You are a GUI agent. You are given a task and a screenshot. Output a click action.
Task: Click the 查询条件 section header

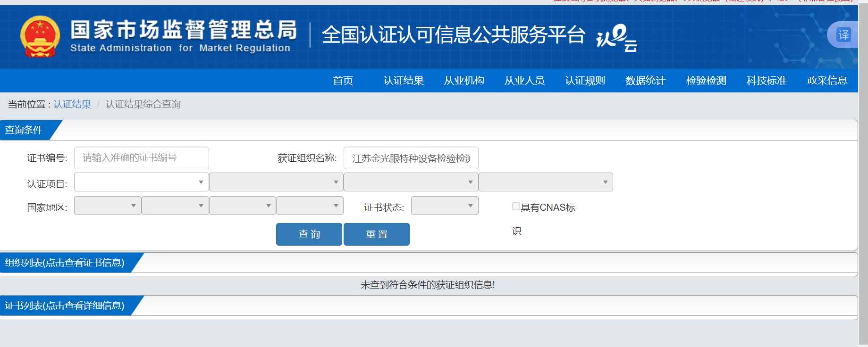25,130
